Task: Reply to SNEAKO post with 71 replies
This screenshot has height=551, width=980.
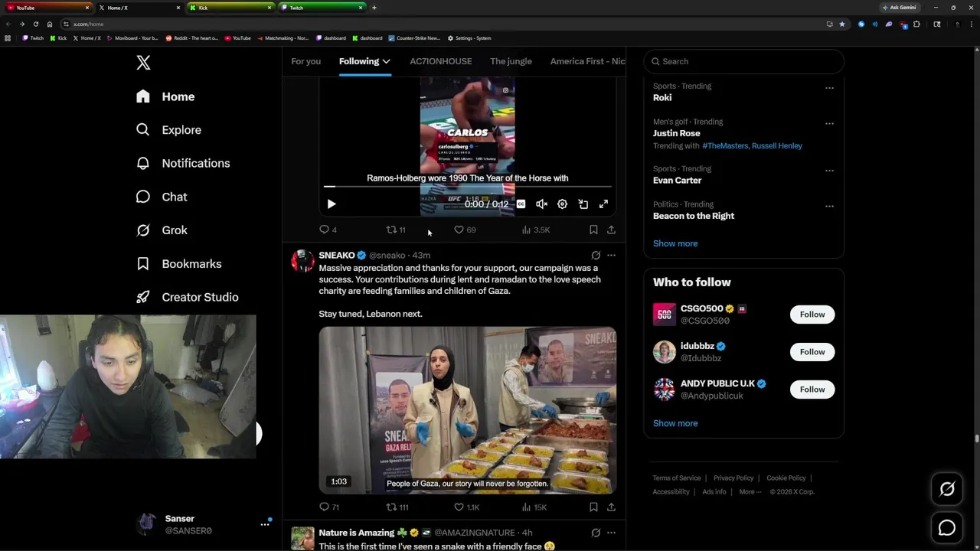Action: point(329,507)
